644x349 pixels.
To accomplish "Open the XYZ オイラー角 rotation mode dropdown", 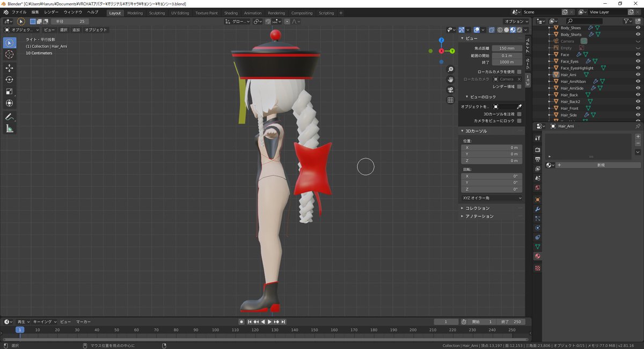I will tap(492, 198).
